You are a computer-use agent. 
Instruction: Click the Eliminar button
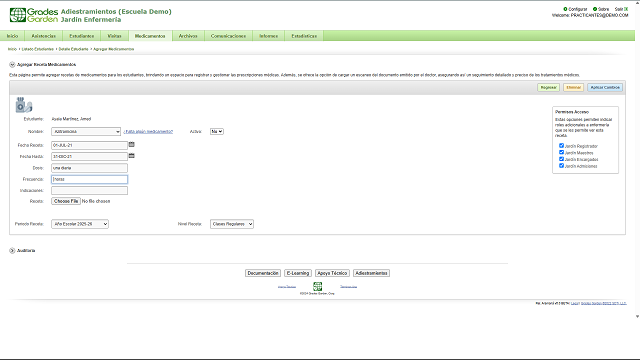click(573, 87)
